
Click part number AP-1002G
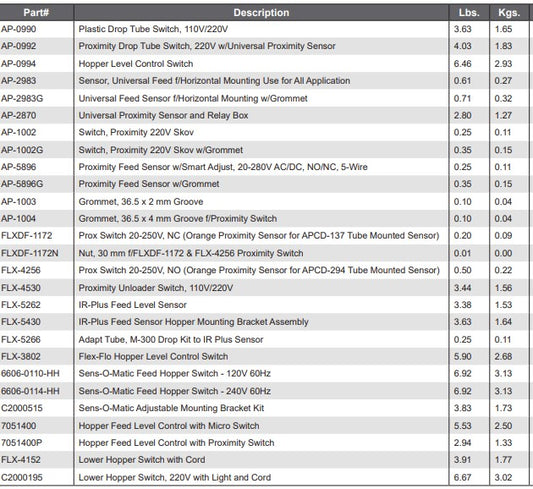pos(22,150)
